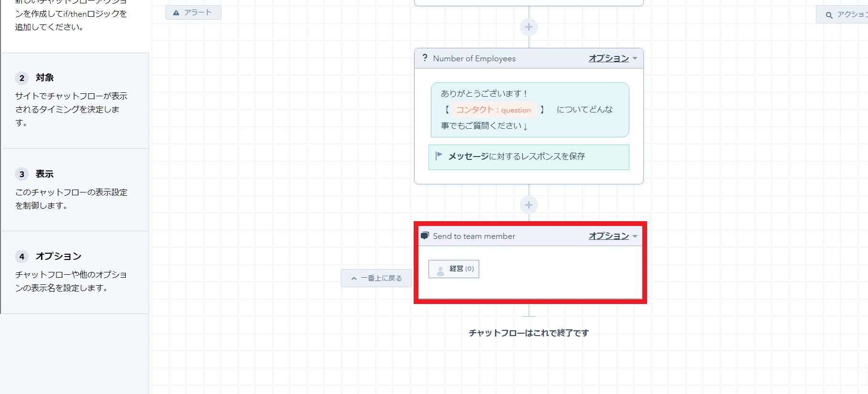Image resolution: width=868 pixels, height=394 pixels.
Task: Click the speech bubble icon on Send to team member
Action: click(x=425, y=236)
